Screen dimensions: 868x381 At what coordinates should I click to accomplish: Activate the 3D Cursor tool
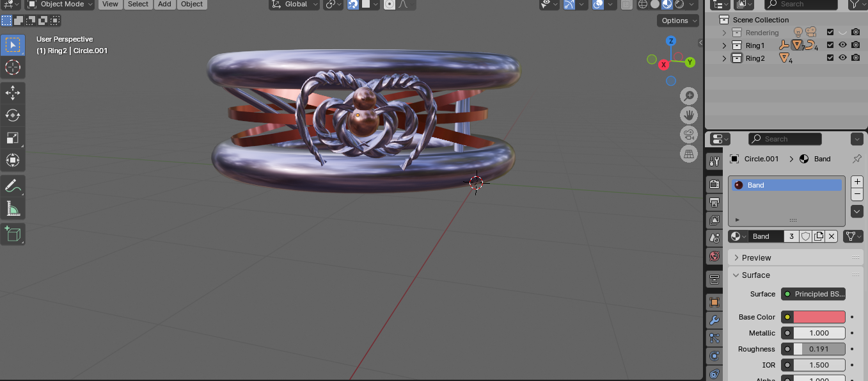tap(13, 67)
